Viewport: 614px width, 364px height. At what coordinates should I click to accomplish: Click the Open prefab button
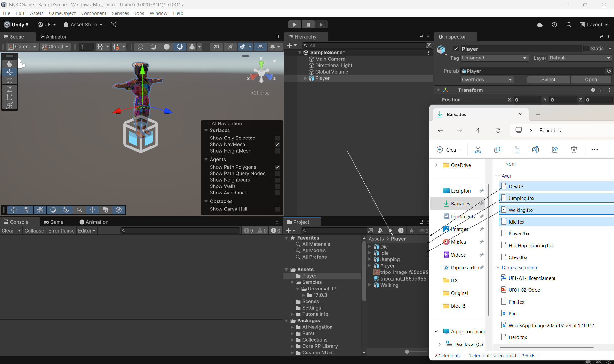[x=591, y=80]
